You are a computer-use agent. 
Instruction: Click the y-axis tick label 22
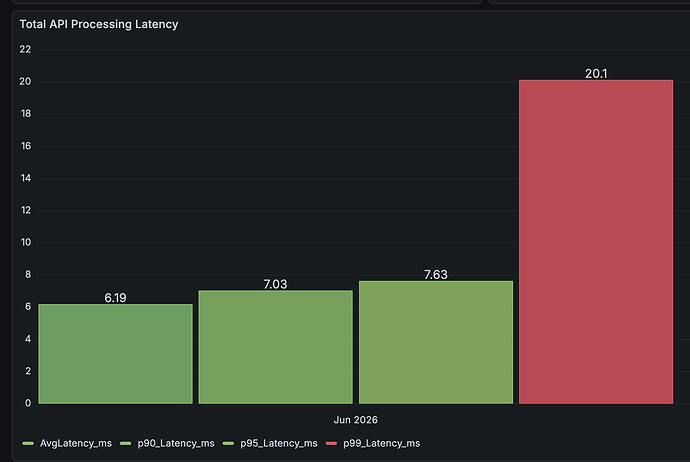pos(26,49)
